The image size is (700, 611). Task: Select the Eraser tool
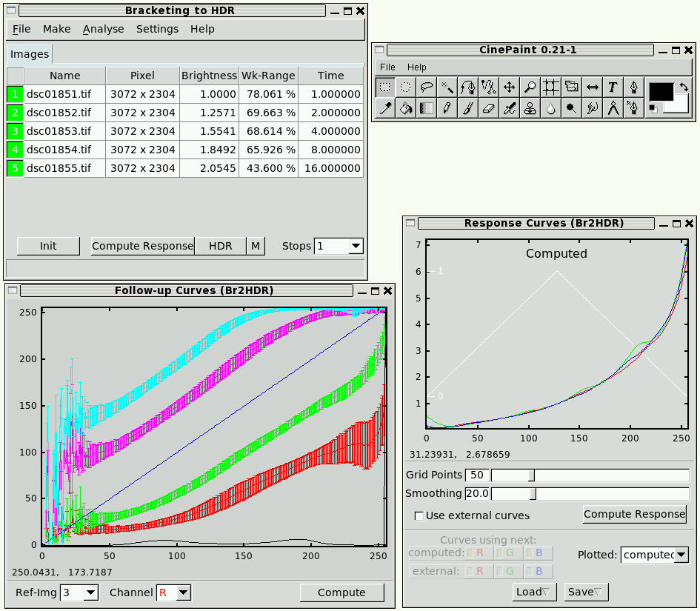point(489,108)
